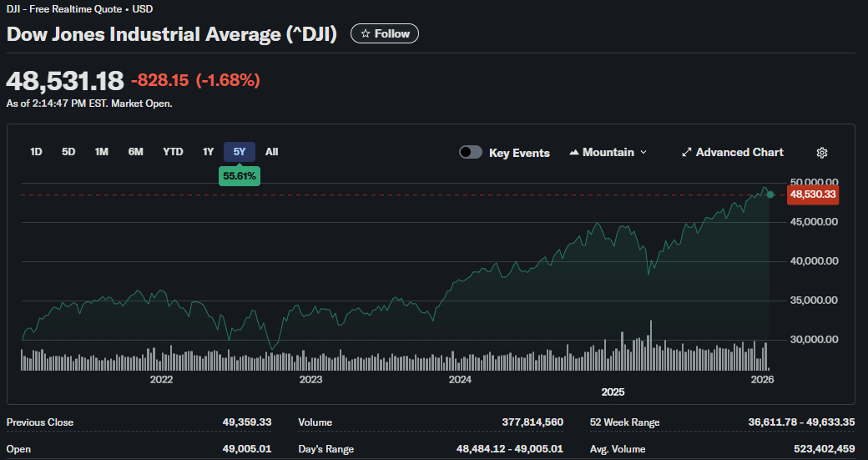This screenshot has width=868, height=460.
Task: Select the active 5Y range tab
Action: click(x=240, y=152)
